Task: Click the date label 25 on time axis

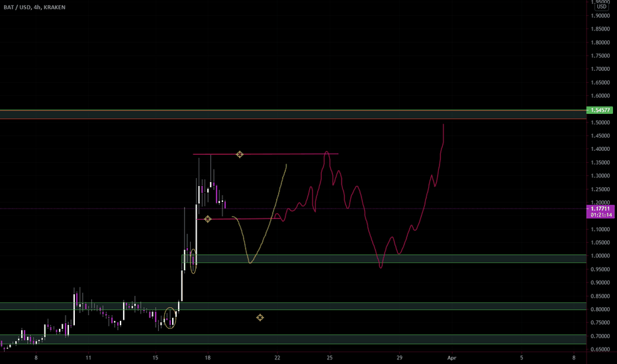Action: (330, 357)
